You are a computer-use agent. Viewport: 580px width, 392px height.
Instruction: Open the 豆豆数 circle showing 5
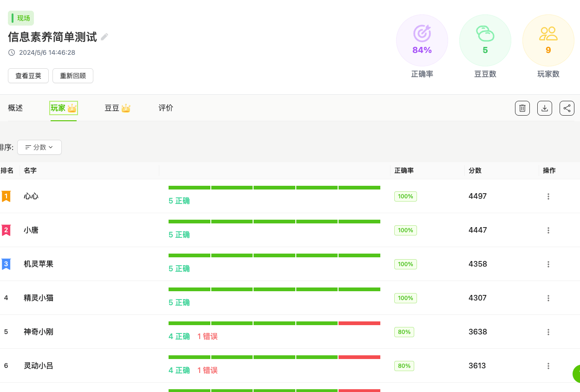click(x=485, y=40)
